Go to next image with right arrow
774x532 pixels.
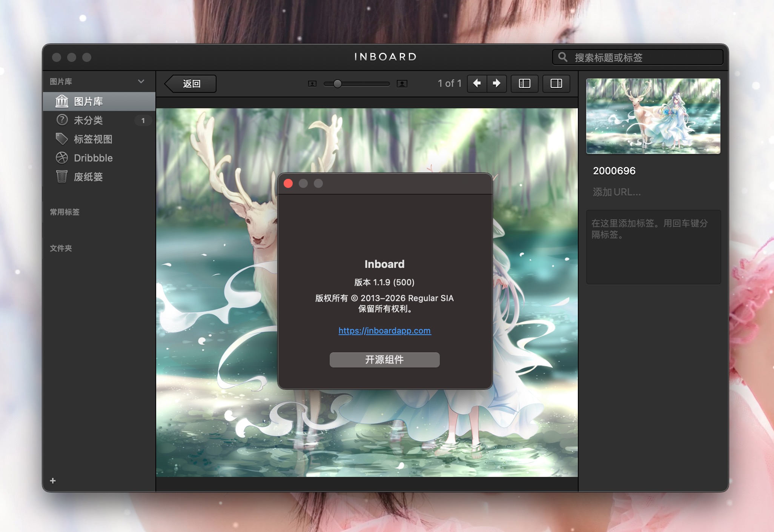click(x=497, y=83)
